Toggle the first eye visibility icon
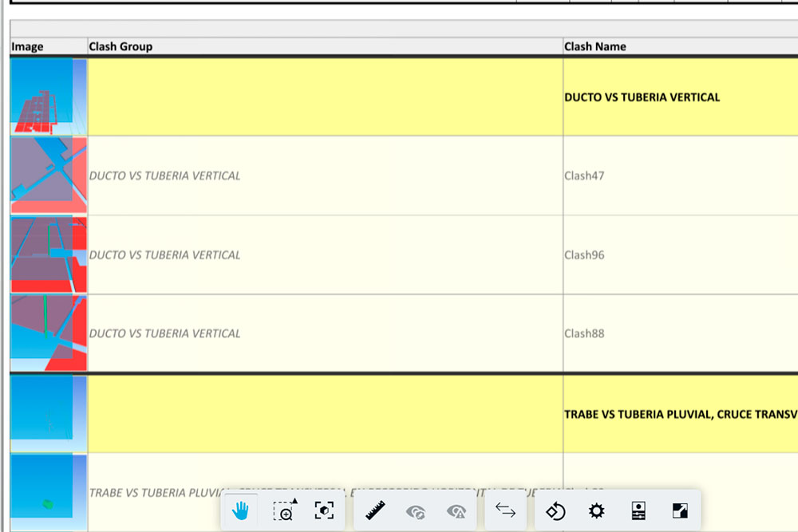Image resolution: width=798 pixels, height=532 pixels. (415, 511)
